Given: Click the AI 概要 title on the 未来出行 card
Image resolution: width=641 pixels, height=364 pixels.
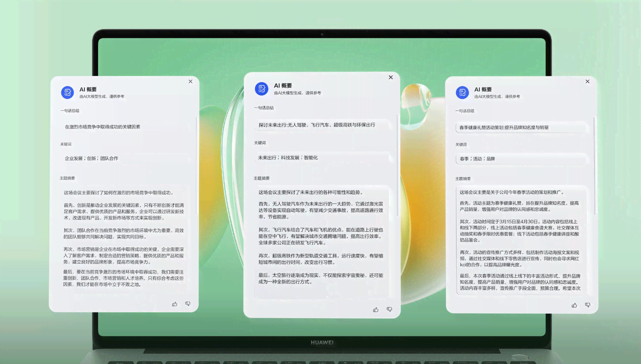Looking at the screenshot, I should point(283,86).
